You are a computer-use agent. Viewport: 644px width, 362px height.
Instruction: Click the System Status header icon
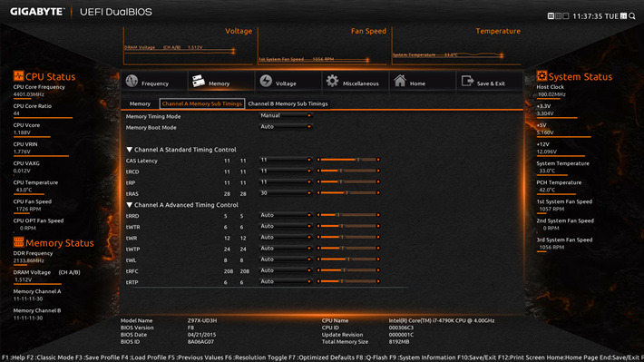click(542, 75)
